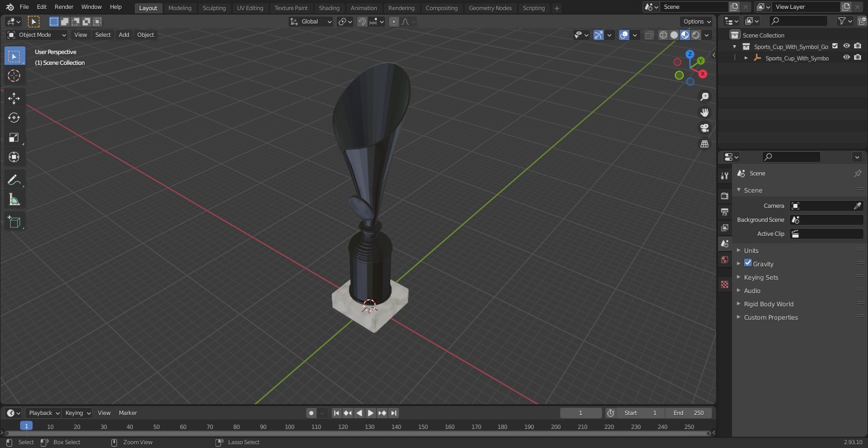The height and width of the screenshot is (448, 868).
Task: Open the Tool properties tab
Action: click(724, 176)
